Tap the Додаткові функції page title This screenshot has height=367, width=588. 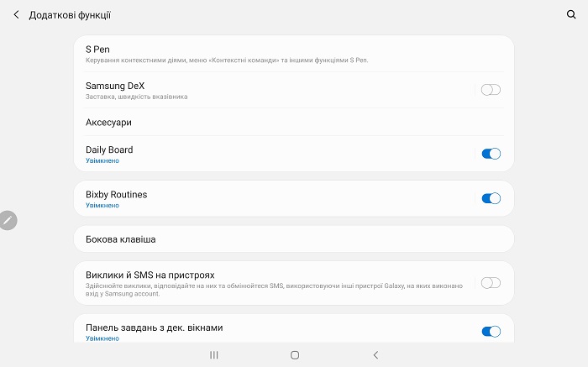[x=70, y=15]
